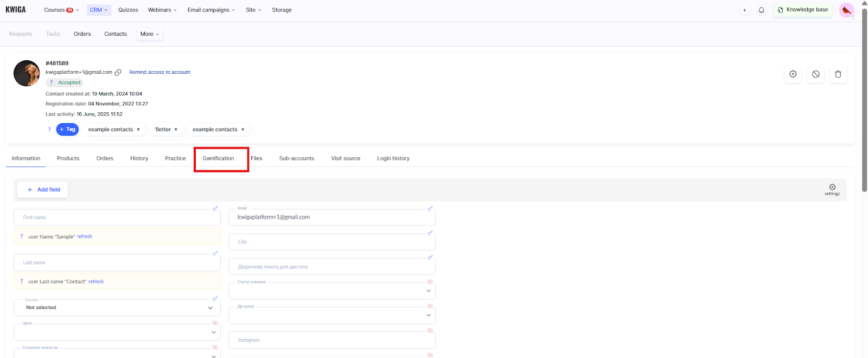Open the Login history tab
This screenshot has width=868, height=358.
click(x=393, y=158)
